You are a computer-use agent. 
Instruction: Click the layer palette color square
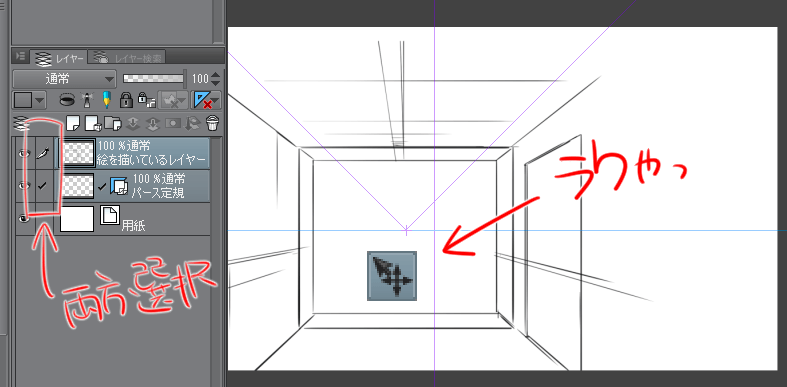tap(23, 100)
